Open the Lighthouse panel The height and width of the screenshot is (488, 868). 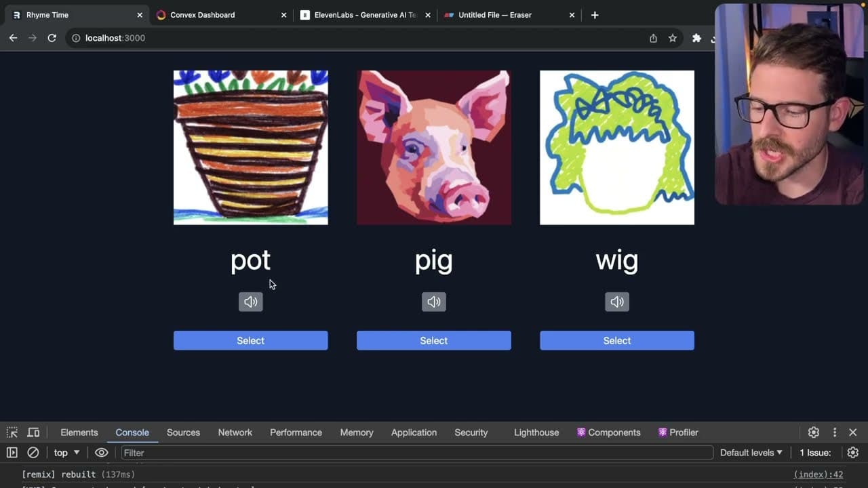pyautogui.click(x=536, y=432)
